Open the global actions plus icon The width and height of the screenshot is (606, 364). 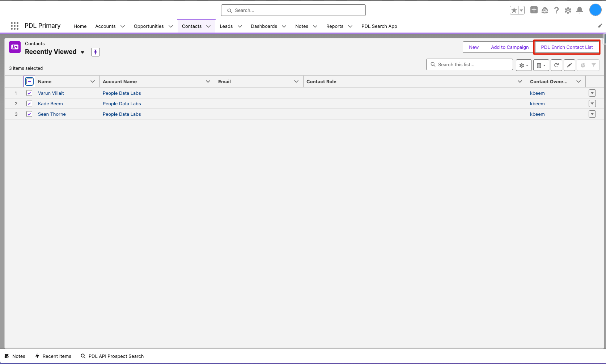tap(534, 10)
